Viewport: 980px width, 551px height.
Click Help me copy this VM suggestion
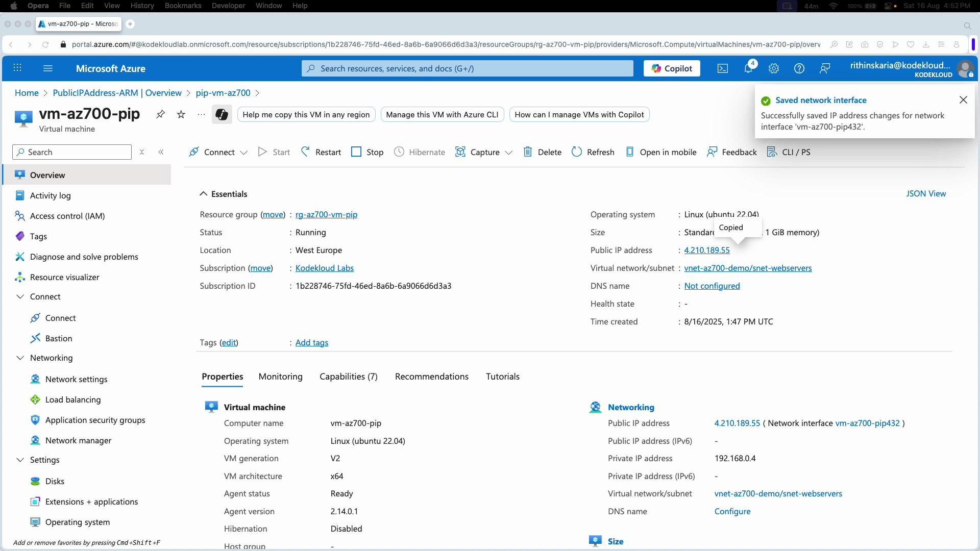tap(306, 114)
